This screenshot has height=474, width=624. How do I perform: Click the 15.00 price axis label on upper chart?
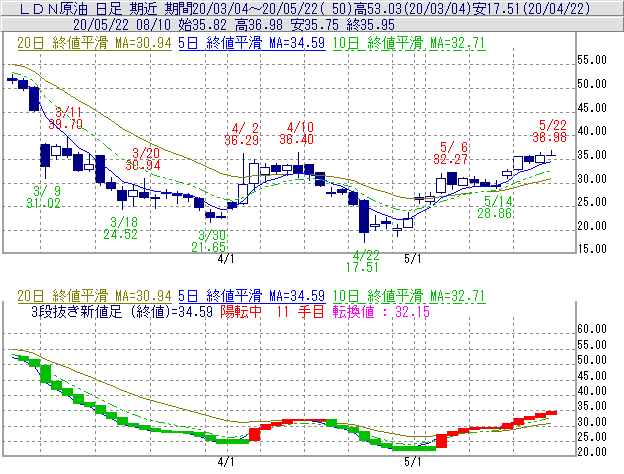[x=592, y=249]
